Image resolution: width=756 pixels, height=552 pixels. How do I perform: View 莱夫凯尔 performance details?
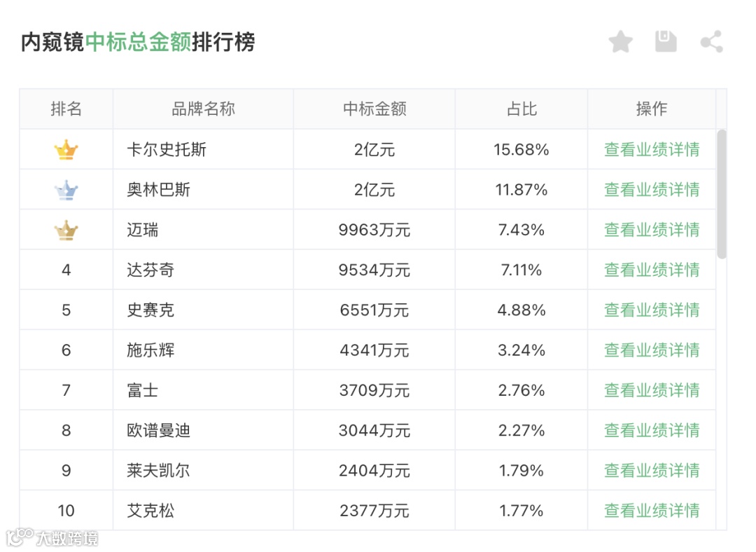[x=652, y=470]
